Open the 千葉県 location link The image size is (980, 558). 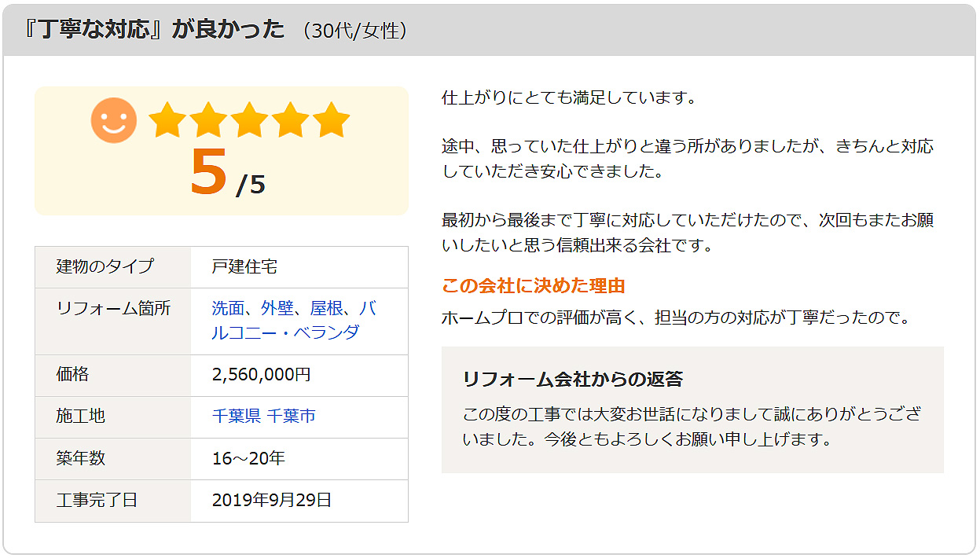click(x=237, y=416)
